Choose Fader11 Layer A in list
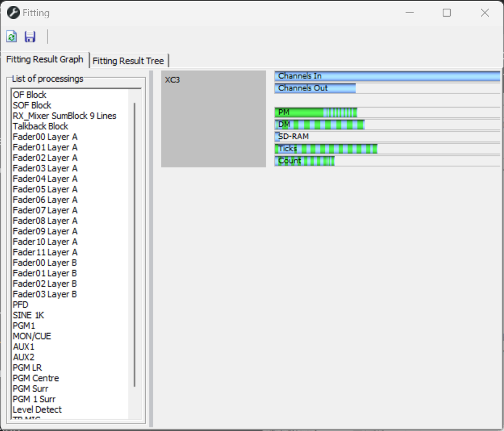Screen dimensions: 504x431 pos(45,252)
